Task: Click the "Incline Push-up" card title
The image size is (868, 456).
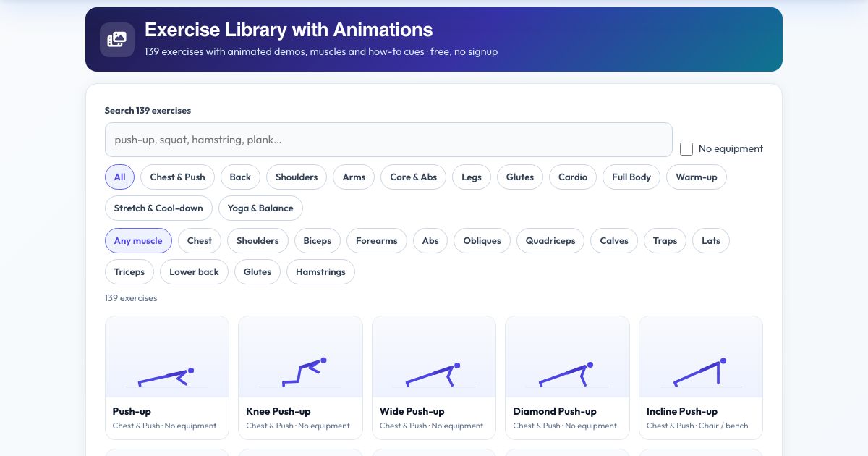Action: (682, 411)
